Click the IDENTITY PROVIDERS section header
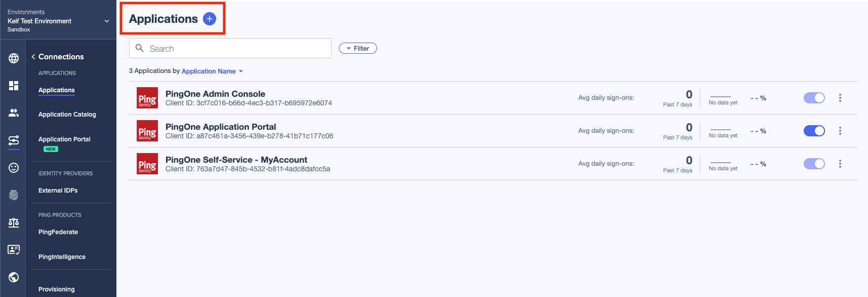 tap(66, 173)
